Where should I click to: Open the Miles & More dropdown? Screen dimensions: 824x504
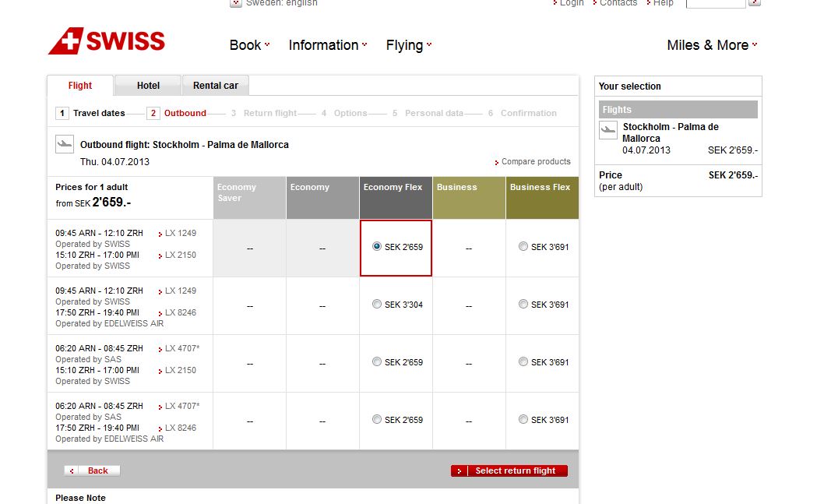pyautogui.click(x=712, y=45)
